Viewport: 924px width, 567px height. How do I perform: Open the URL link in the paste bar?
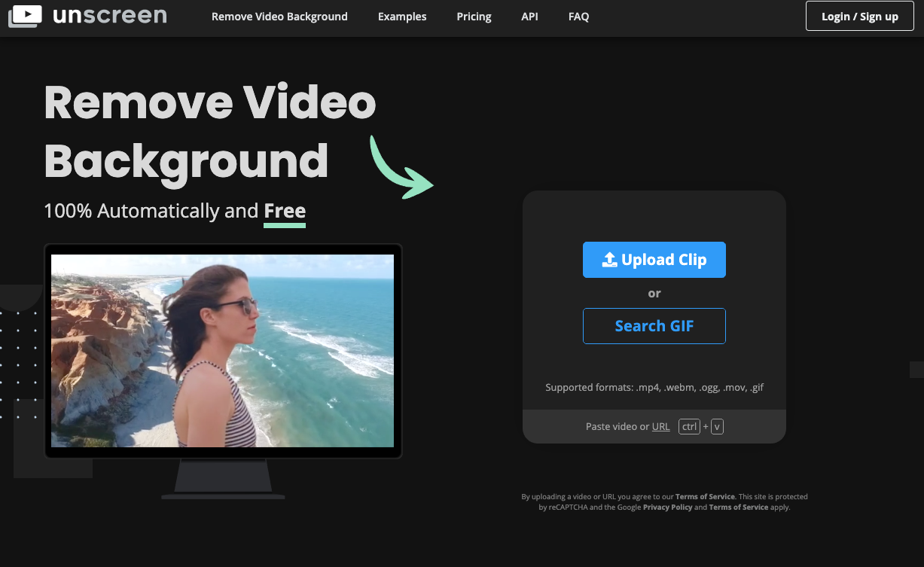[660, 427]
